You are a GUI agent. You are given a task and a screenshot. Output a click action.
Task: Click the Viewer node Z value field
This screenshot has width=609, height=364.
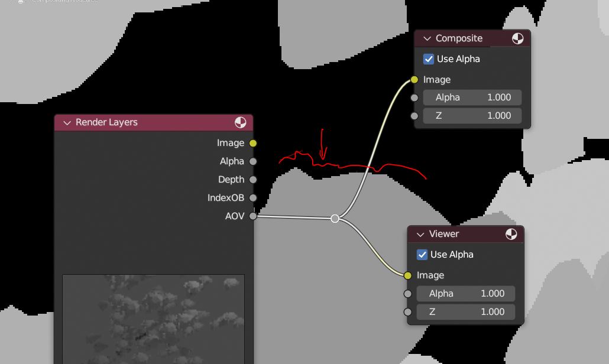(466, 312)
